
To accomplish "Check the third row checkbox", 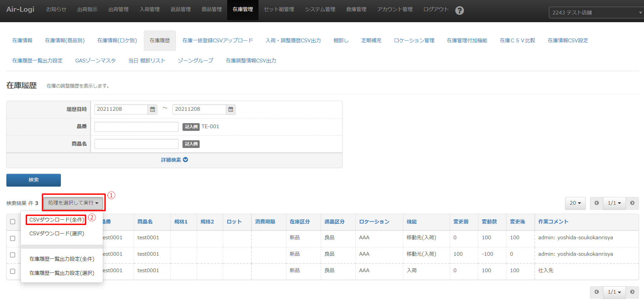I will [x=13, y=271].
